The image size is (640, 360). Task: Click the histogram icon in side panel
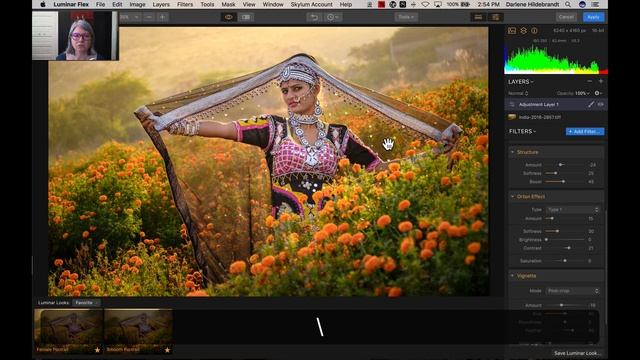tap(512, 31)
